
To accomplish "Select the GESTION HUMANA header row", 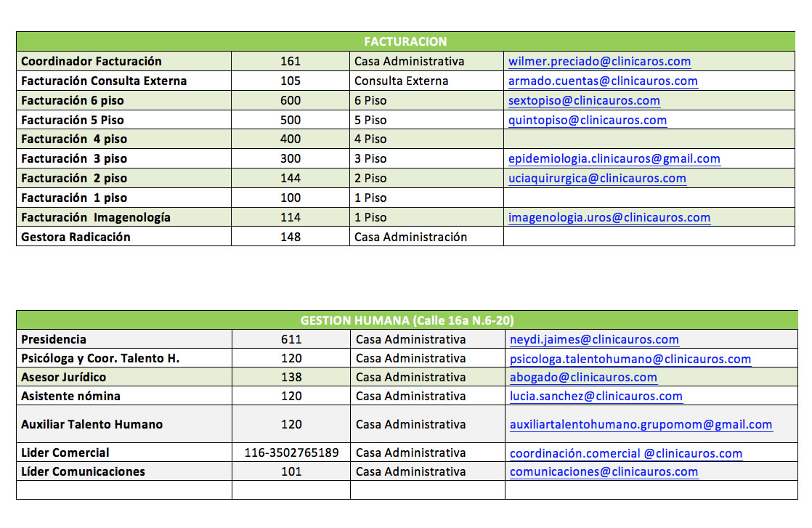I will point(407,320).
